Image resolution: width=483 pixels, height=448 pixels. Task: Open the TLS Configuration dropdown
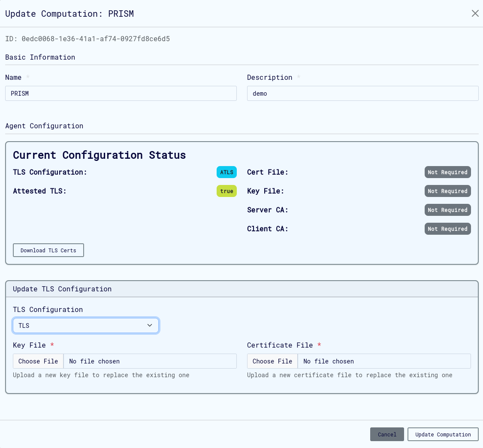(x=86, y=325)
